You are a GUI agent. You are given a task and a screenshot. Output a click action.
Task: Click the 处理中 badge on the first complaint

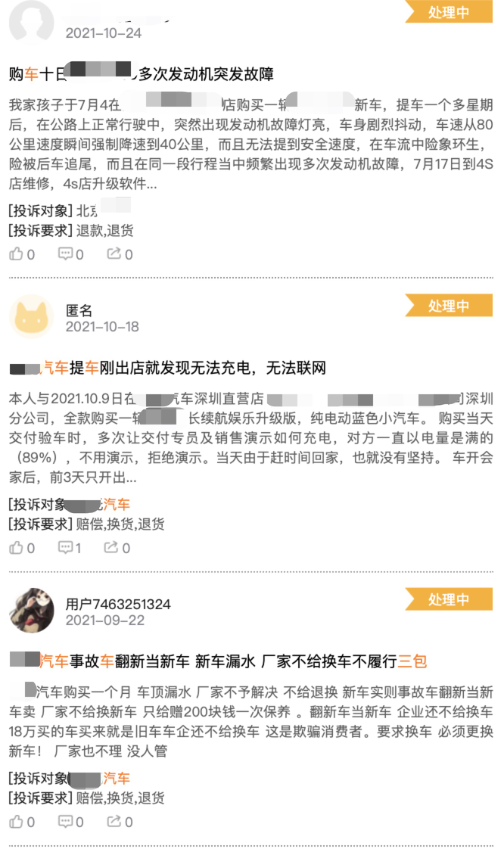449,11
